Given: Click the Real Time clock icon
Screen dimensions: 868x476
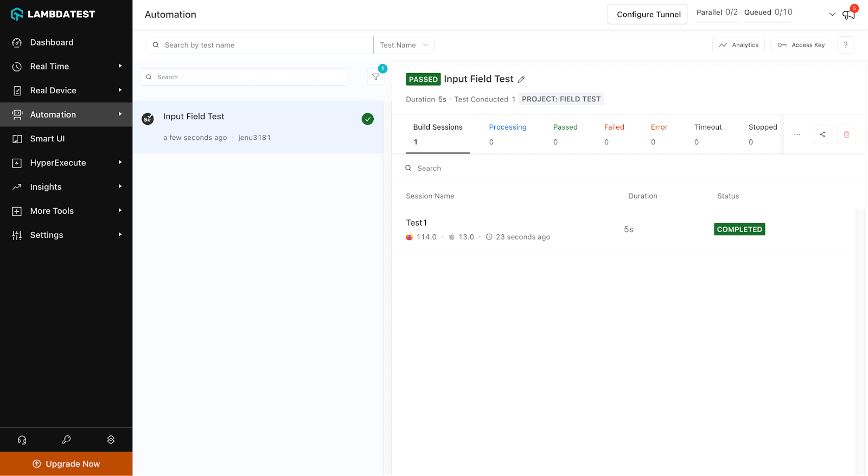Looking at the screenshot, I should pyautogui.click(x=17, y=67).
